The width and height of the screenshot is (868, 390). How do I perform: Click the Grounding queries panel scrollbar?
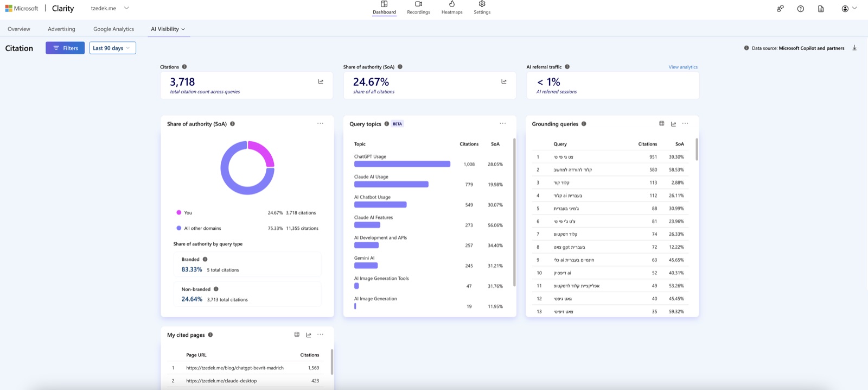point(697,149)
